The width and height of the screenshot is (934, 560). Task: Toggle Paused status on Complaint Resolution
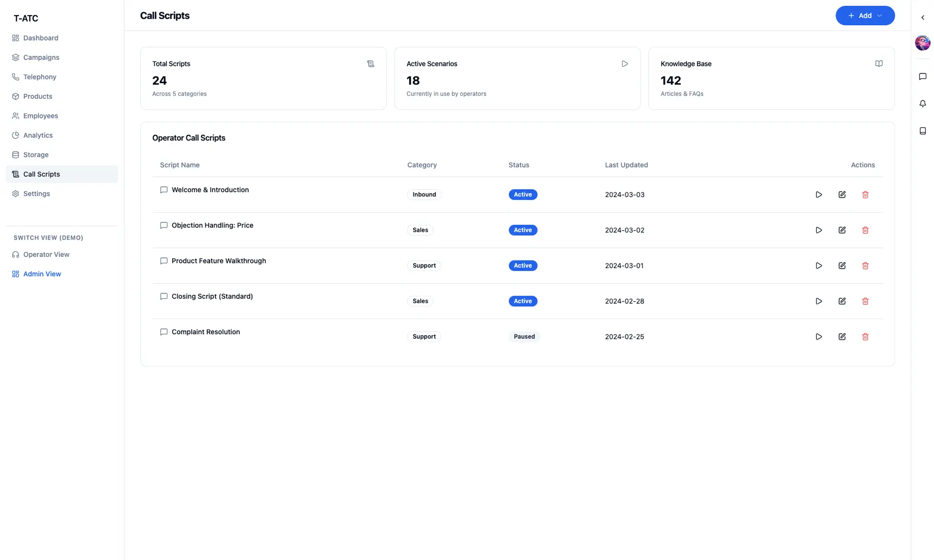coord(524,336)
